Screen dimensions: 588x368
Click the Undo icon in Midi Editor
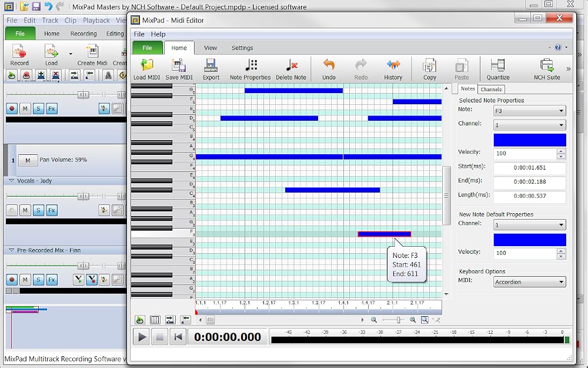[x=329, y=69]
